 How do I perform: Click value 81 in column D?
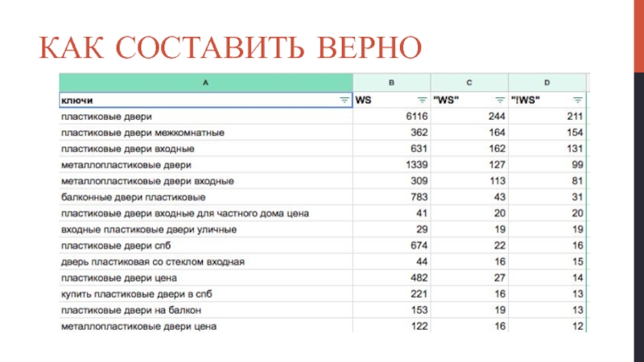(x=577, y=181)
